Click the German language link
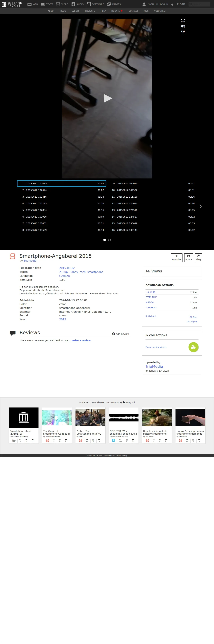Screen dimensions: 214x644 [x=64, y=276]
